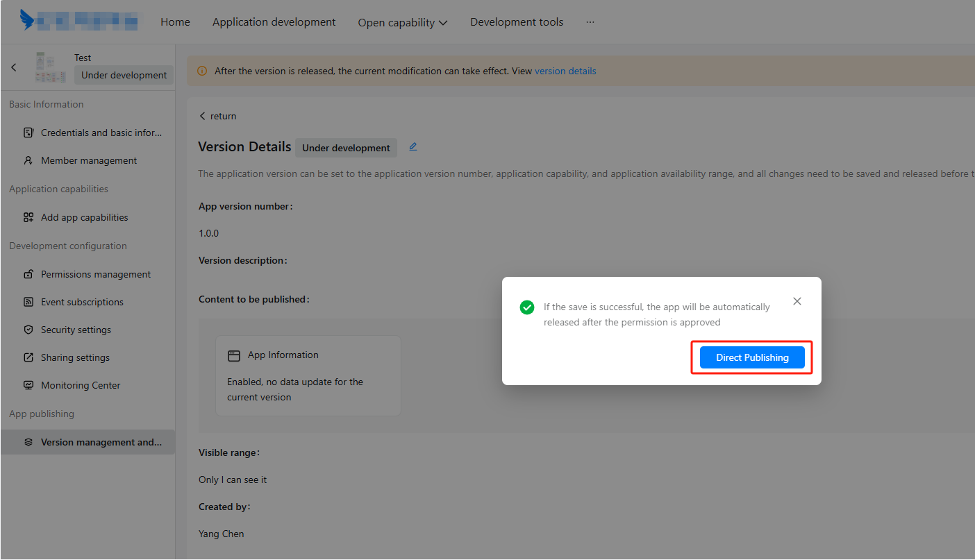Viewport: 975px width, 560px height.
Task: Click the back chevron beside Test app
Action: tap(14, 67)
